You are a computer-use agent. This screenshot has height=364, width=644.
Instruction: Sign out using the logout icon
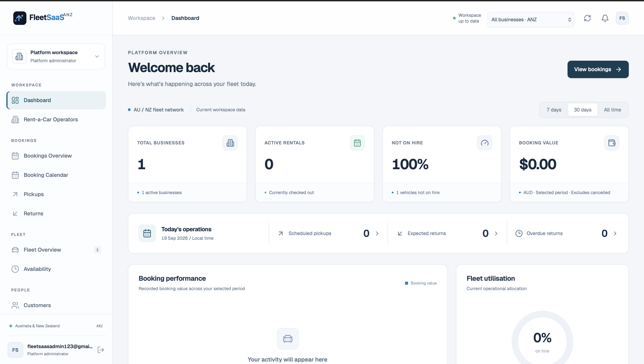pos(101,350)
